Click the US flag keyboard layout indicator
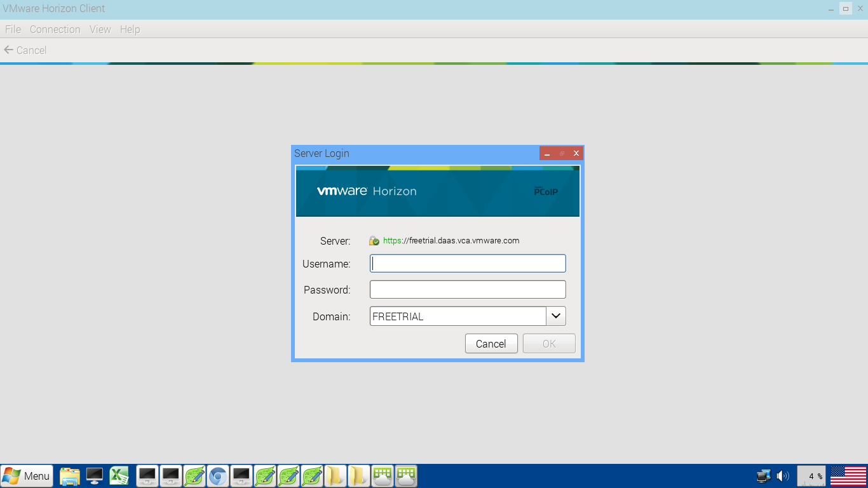The height and width of the screenshot is (488, 868). pos(848,476)
